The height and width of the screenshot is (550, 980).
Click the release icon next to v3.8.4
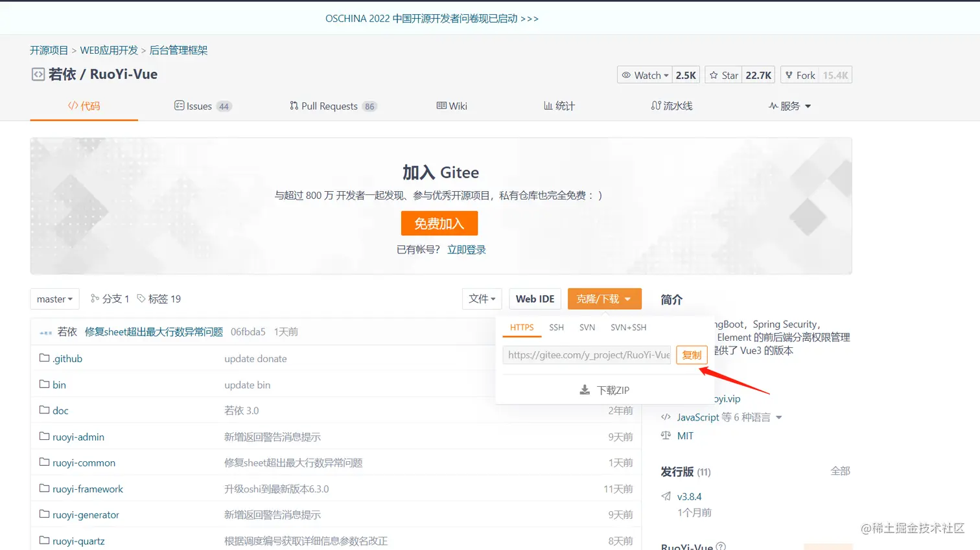pyautogui.click(x=666, y=496)
